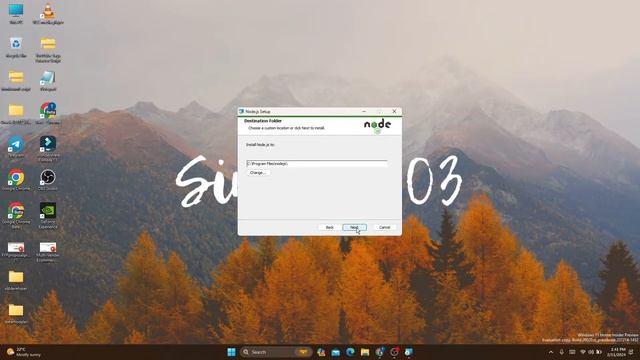The width and height of the screenshot is (640, 360).
Task: Select the GeForce Experience desktop shortcut
Action: click(x=48, y=215)
